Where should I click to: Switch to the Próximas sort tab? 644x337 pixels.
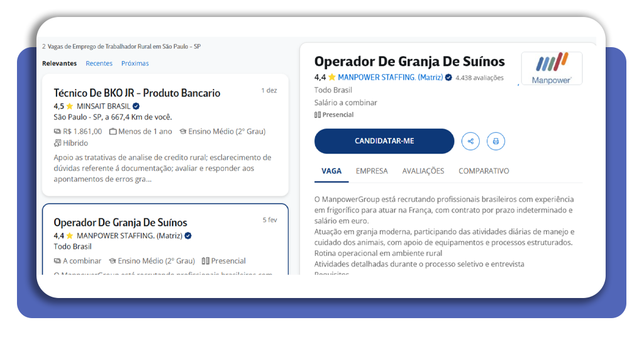[135, 64]
